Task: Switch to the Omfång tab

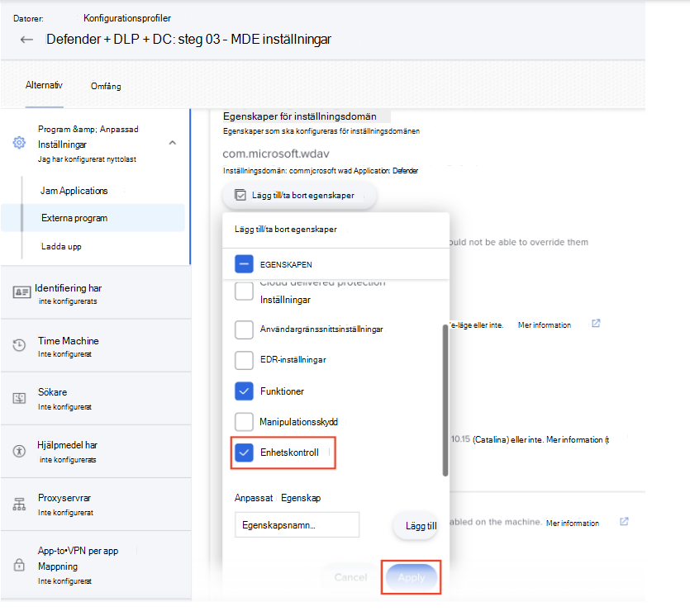Action: tap(106, 86)
